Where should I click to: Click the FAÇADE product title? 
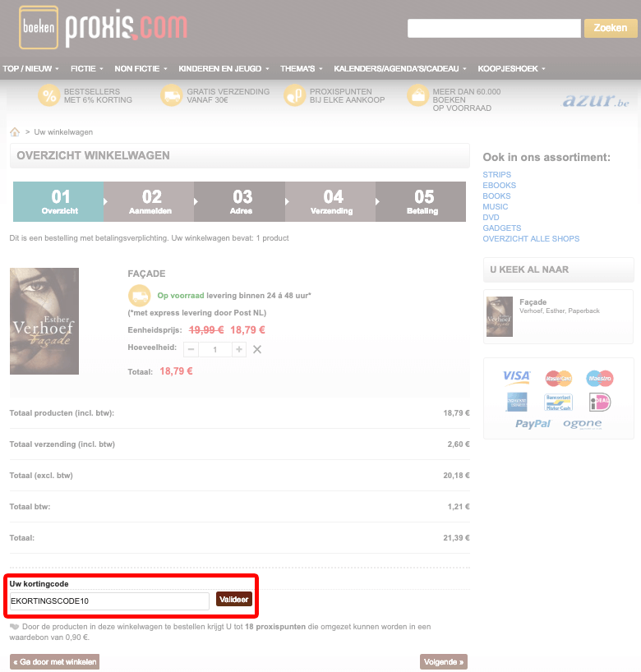coord(146,274)
